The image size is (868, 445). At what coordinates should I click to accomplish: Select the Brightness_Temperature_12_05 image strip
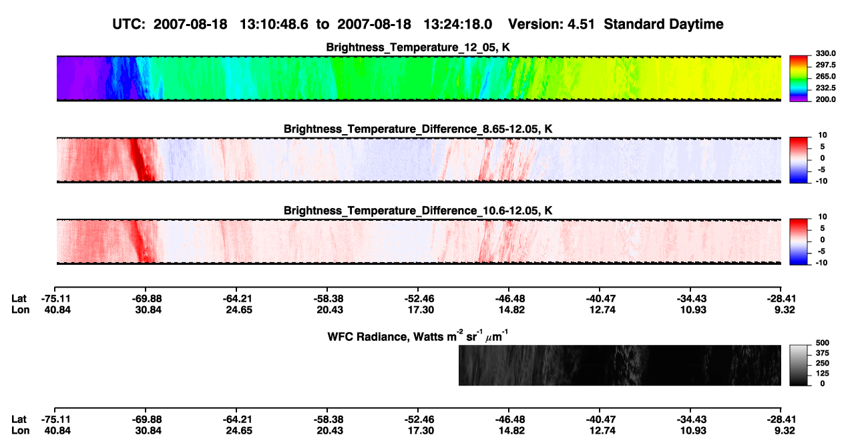tap(419, 79)
